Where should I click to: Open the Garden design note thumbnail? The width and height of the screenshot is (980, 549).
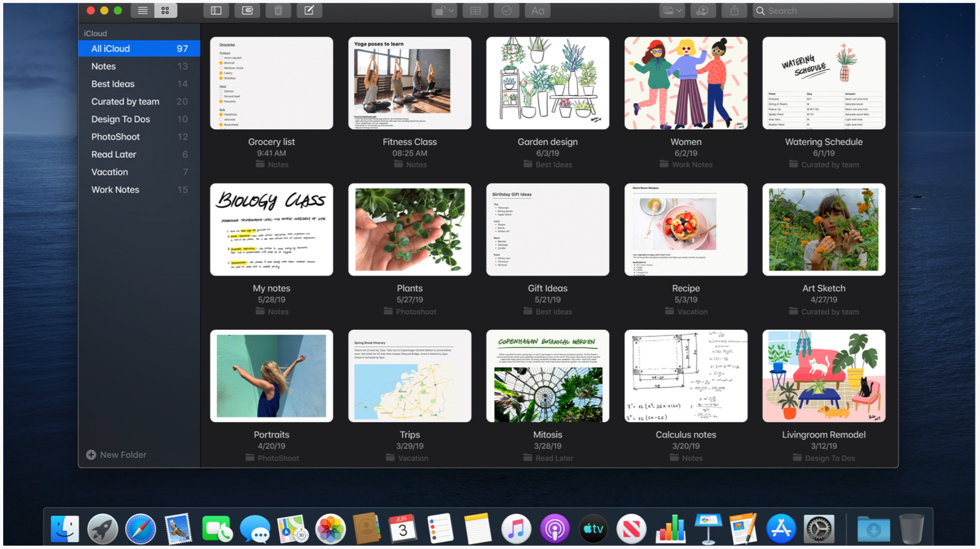(x=548, y=83)
